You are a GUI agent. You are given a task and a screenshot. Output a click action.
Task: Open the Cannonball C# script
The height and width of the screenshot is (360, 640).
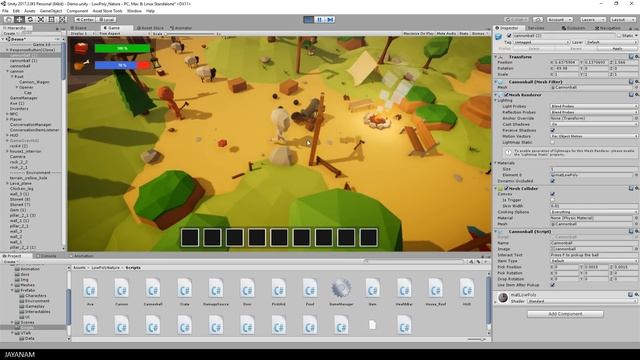tap(153, 289)
